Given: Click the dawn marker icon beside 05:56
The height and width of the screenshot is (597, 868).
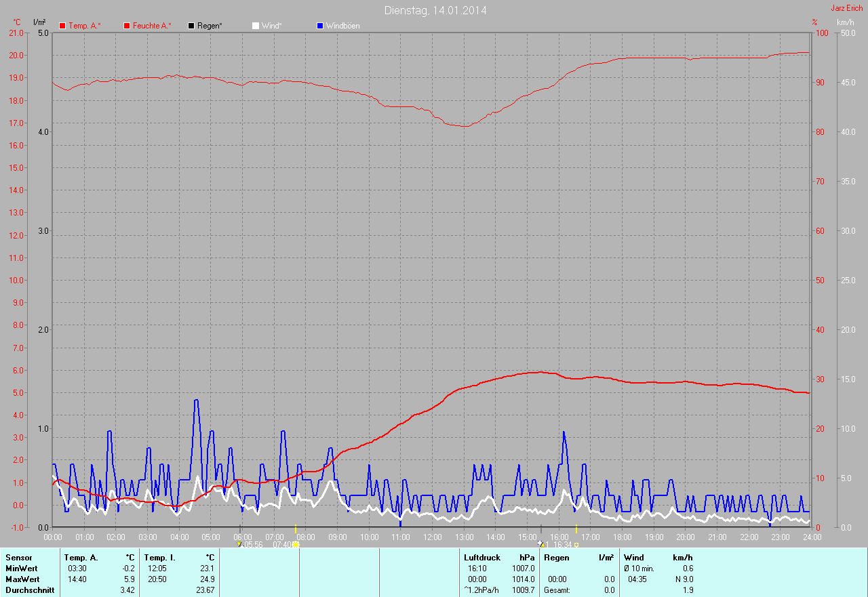Looking at the screenshot, I should click(x=239, y=544).
